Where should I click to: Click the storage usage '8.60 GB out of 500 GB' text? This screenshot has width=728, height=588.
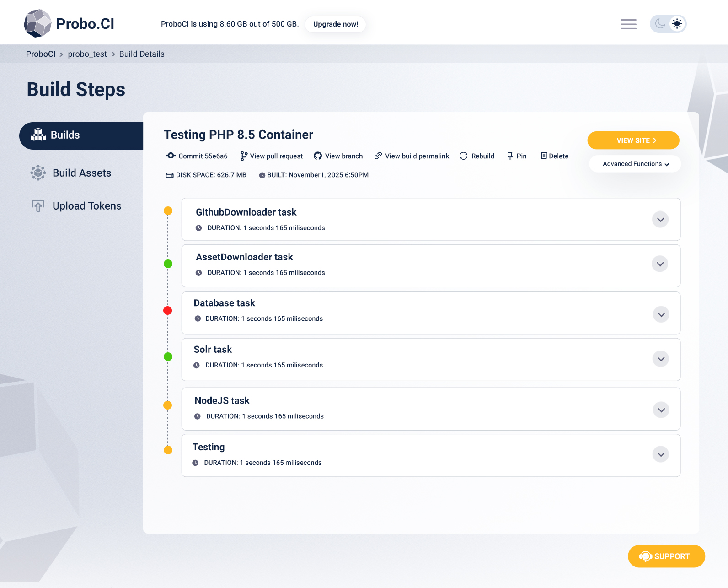click(259, 24)
